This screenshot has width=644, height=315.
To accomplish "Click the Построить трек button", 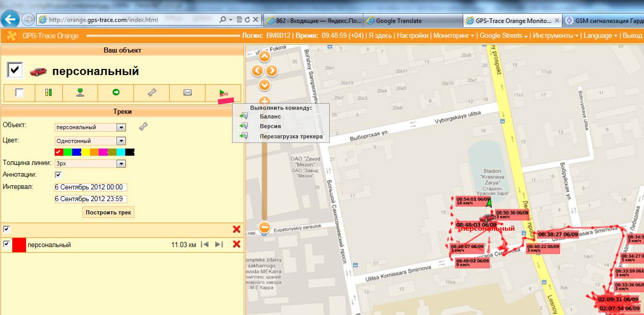I will [108, 212].
